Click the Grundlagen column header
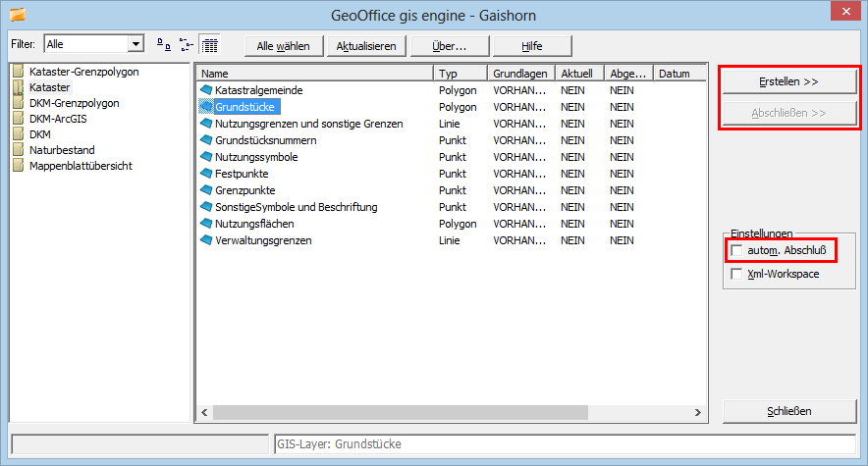This screenshot has height=466, width=868. pos(521,74)
